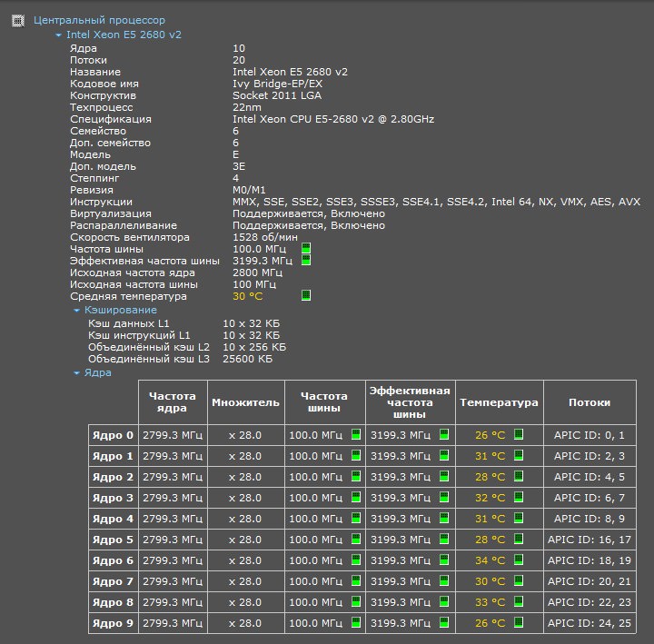Screen dimensions: 654x644
Task: Click the Частота ядра column header
Action: point(173,402)
